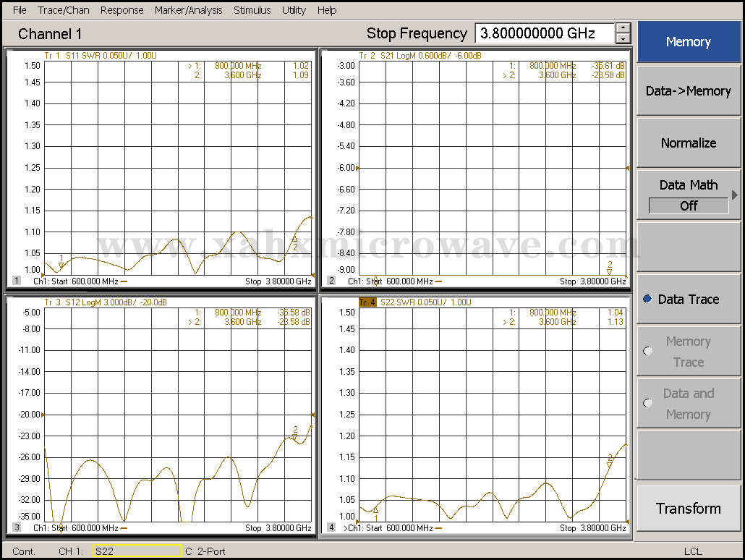Click the Tr 4 highlighted trace label

click(367, 302)
